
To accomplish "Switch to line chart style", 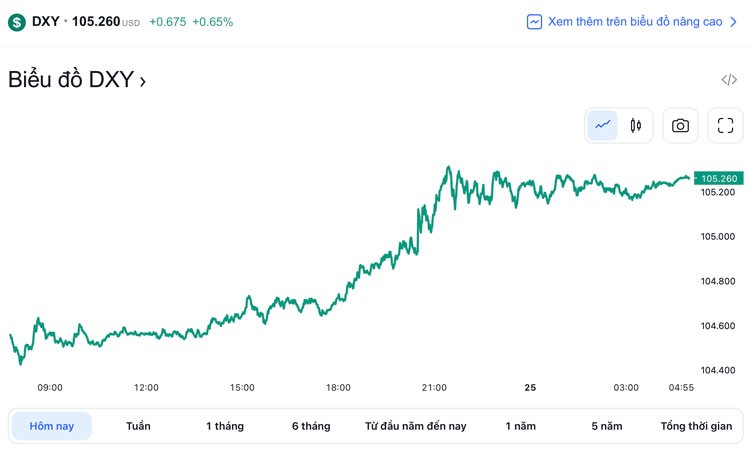I will click(603, 125).
